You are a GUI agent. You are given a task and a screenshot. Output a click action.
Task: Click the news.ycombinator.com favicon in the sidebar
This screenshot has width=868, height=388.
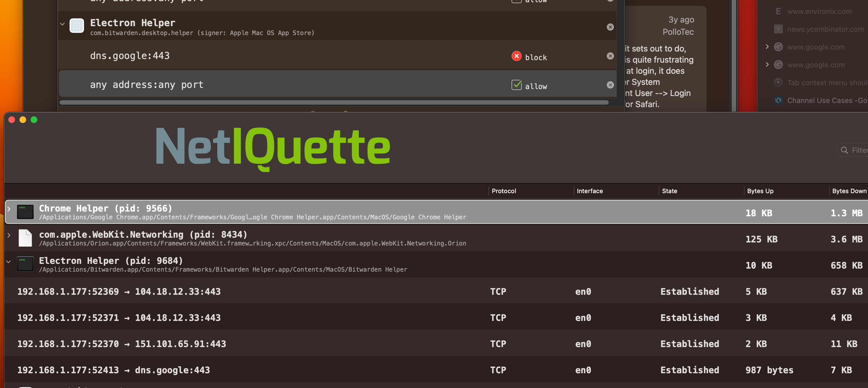pyautogui.click(x=778, y=29)
